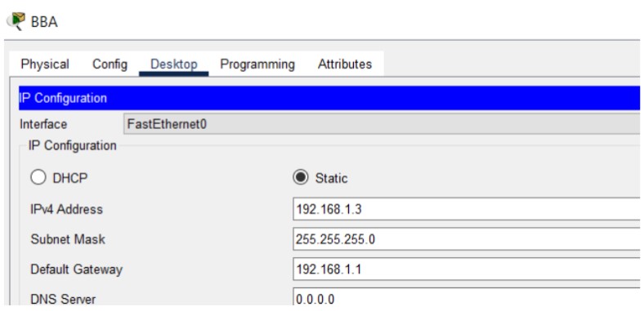
Task: Click the IPv4 Address label
Action: coord(66,209)
